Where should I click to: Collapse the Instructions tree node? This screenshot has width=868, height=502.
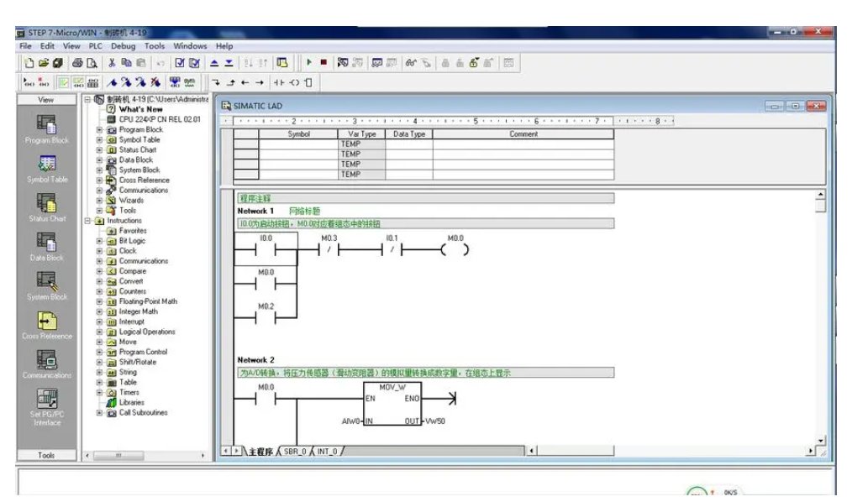[x=88, y=221]
